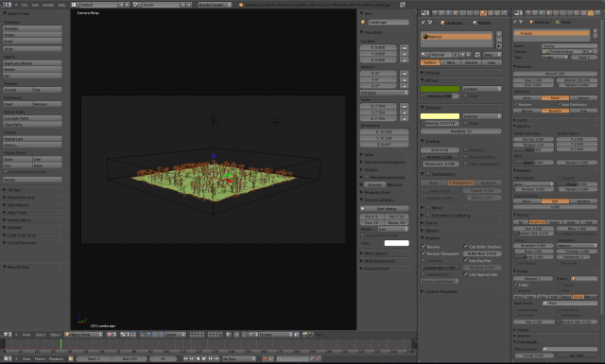Viewport: 605px width, 364px height.
Task: Enable the Transparency panel checkbox
Action: (x=428, y=174)
